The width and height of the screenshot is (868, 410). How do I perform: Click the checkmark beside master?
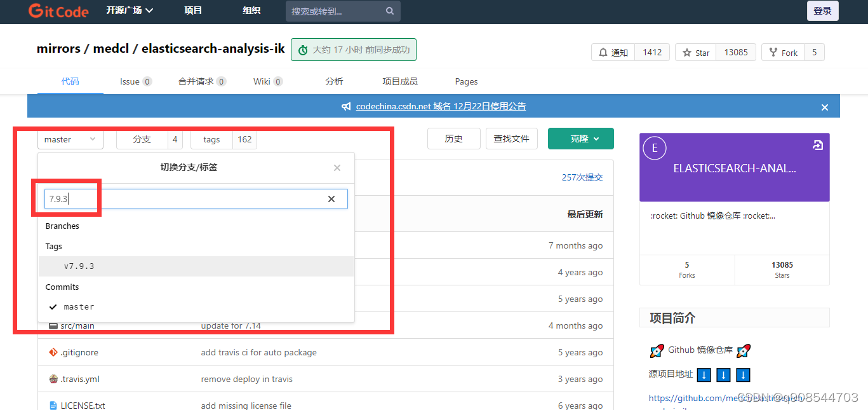53,307
